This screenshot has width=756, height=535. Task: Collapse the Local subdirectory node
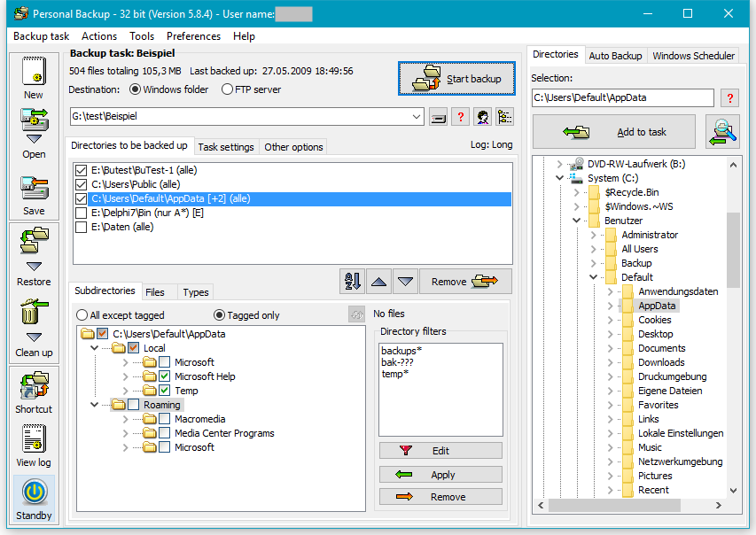coord(95,348)
